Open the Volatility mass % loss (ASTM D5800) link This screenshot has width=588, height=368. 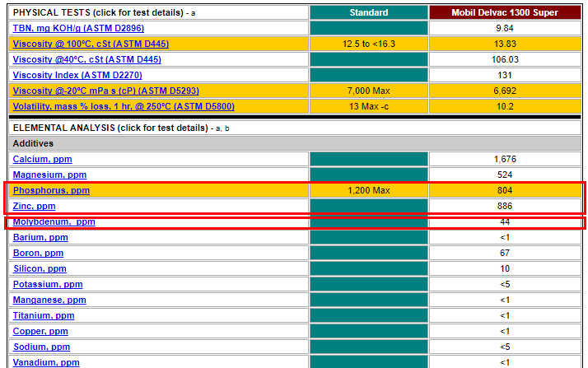pos(124,106)
